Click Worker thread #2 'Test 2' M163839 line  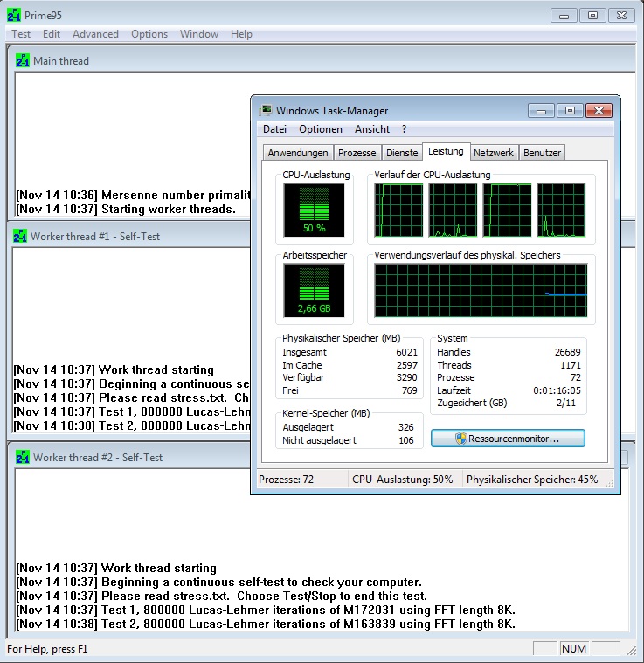266,624
